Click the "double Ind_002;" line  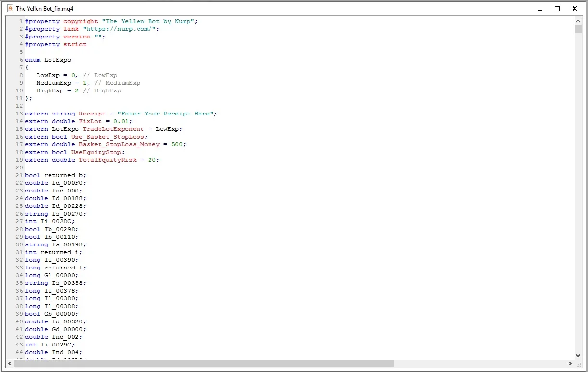(x=54, y=337)
